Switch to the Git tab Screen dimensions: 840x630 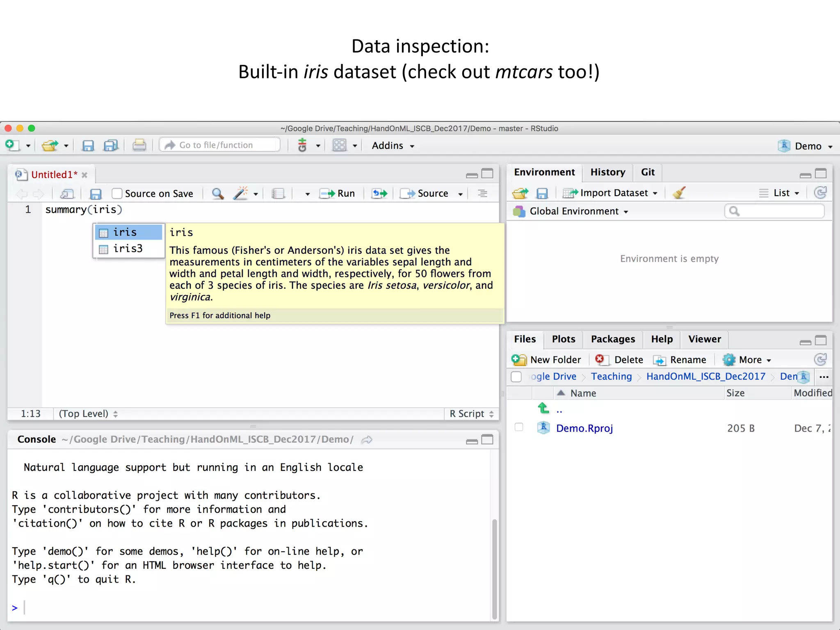point(648,172)
